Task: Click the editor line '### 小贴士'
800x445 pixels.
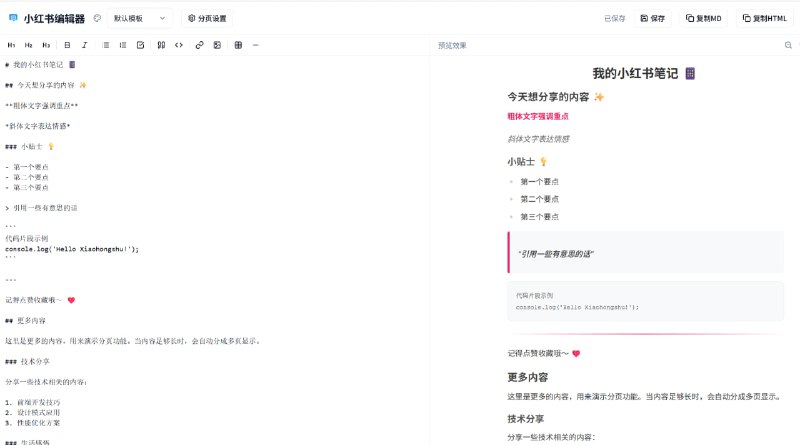Action: point(30,146)
